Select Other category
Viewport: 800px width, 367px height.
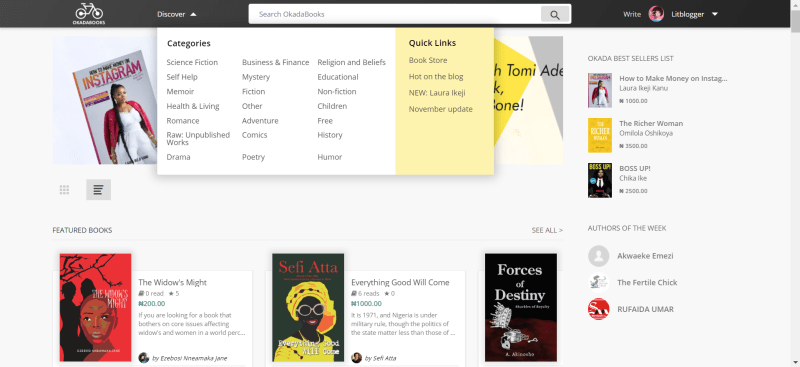(252, 106)
